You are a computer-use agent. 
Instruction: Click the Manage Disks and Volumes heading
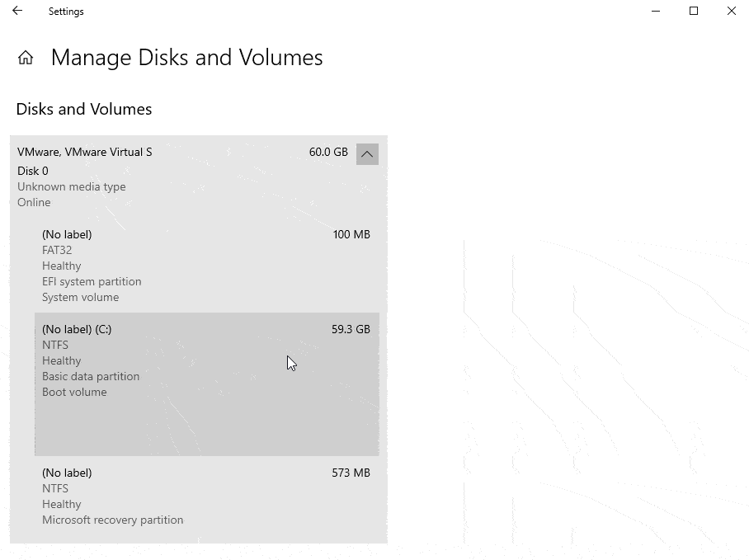pos(186,58)
